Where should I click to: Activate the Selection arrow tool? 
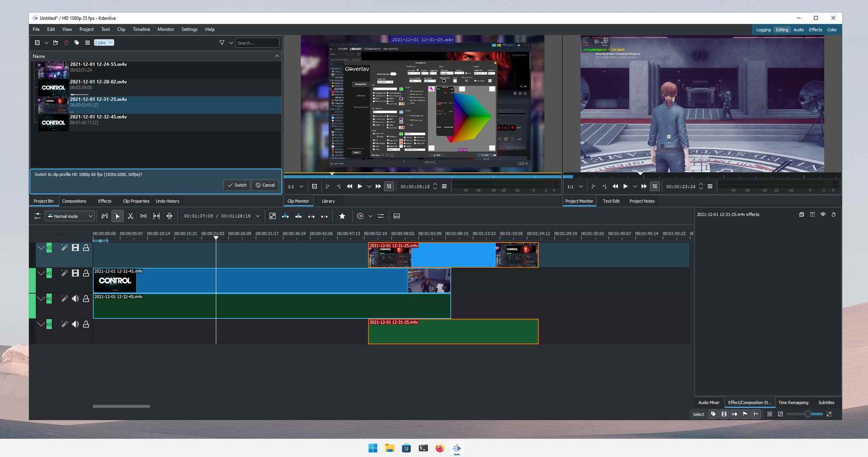coord(117,216)
